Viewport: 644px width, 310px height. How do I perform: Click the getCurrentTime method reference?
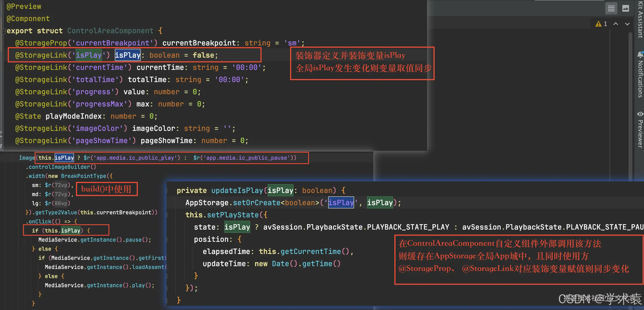click(310, 251)
